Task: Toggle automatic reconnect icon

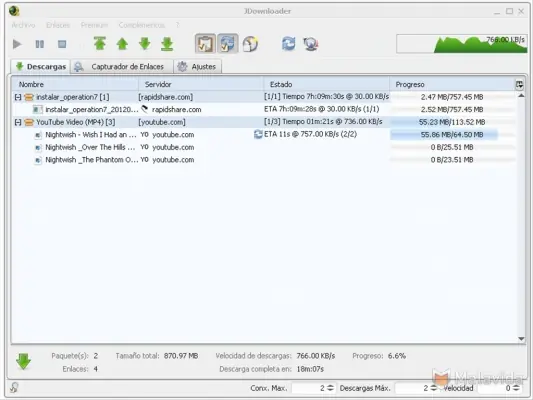Action: (228, 44)
